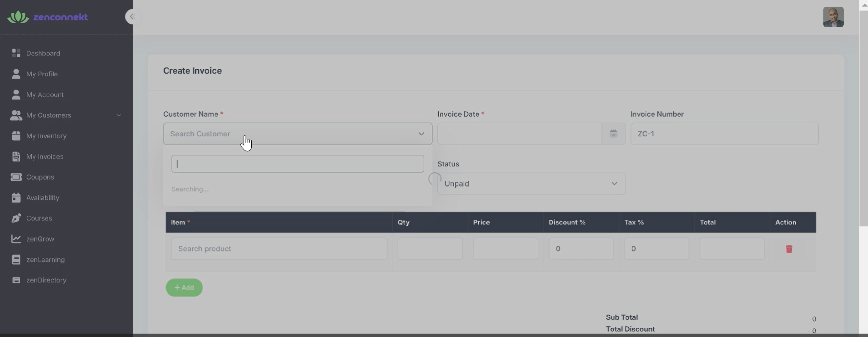
Task: Click the My Inventory box icon
Action: click(x=16, y=136)
